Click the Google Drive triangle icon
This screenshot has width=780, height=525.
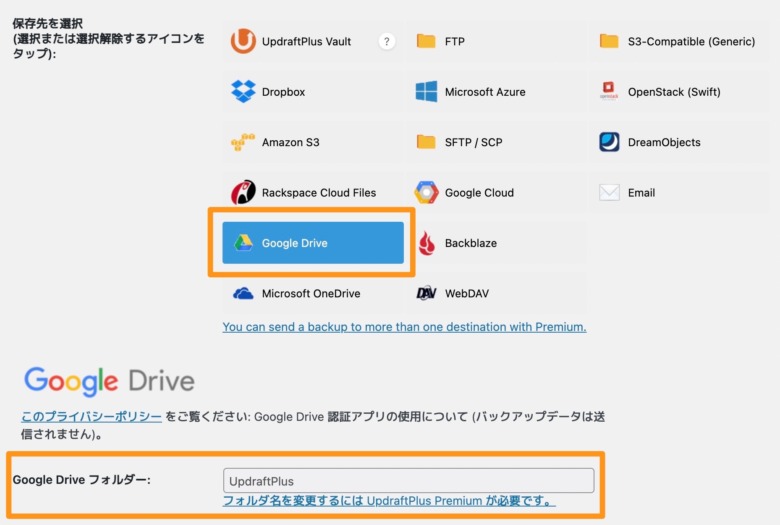coord(243,243)
